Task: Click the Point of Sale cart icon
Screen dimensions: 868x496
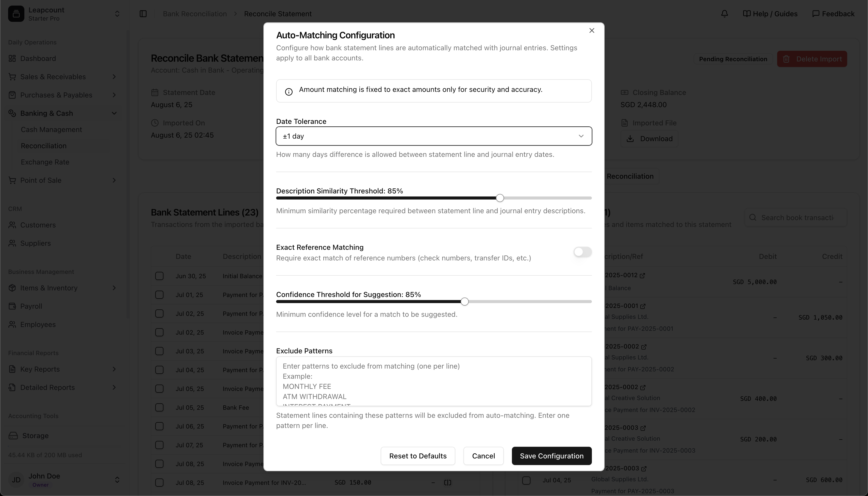Action: pos(12,180)
